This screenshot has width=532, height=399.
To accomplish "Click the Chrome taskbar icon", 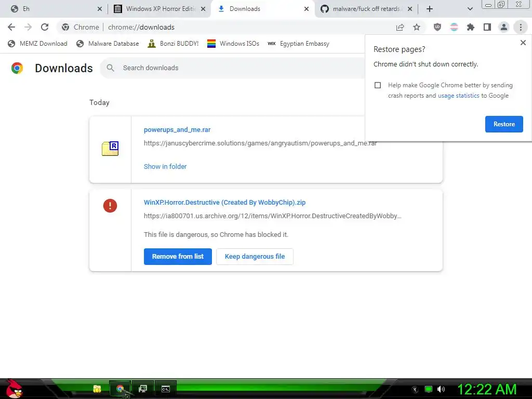I will 120,389.
